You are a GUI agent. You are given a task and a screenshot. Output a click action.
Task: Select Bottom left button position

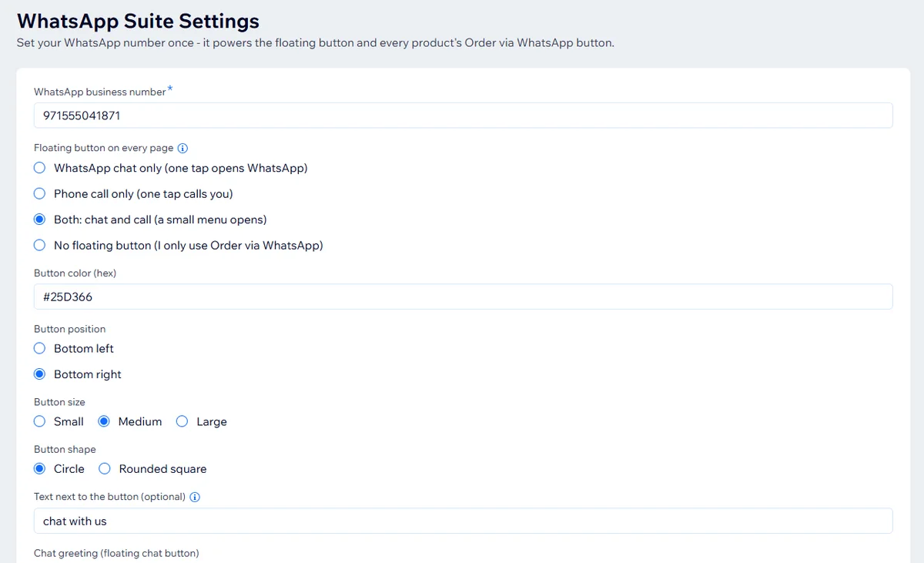click(x=39, y=348)
